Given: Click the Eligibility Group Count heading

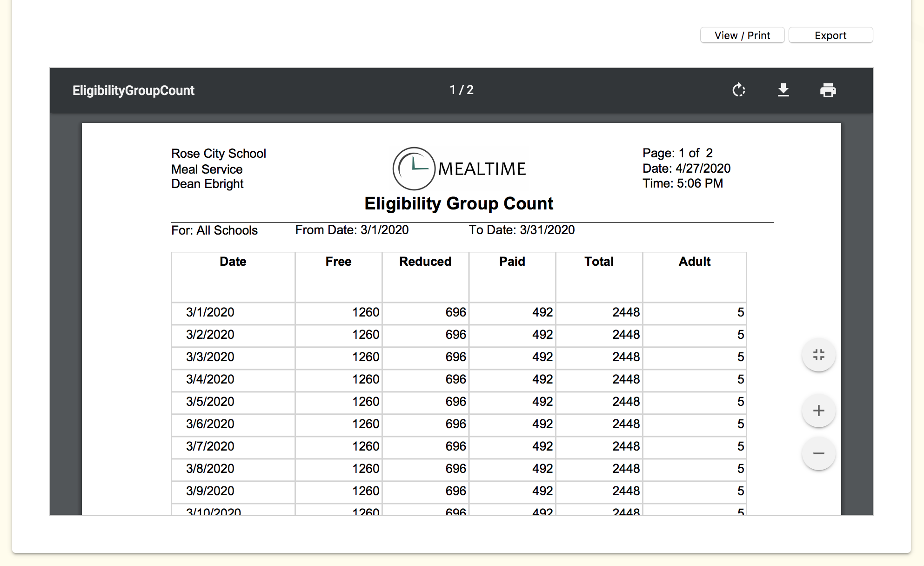Looking at the screenshot, I should (459, 204).
